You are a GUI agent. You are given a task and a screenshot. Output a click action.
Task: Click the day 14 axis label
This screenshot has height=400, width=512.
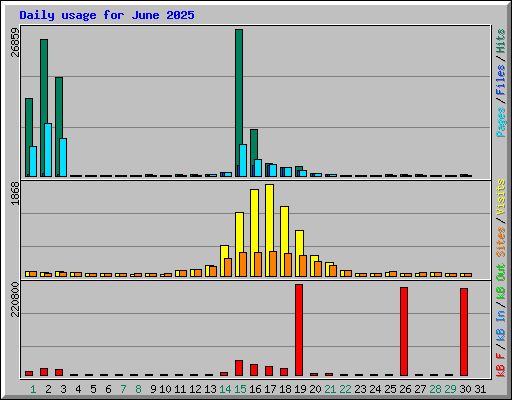pos(225,389)
